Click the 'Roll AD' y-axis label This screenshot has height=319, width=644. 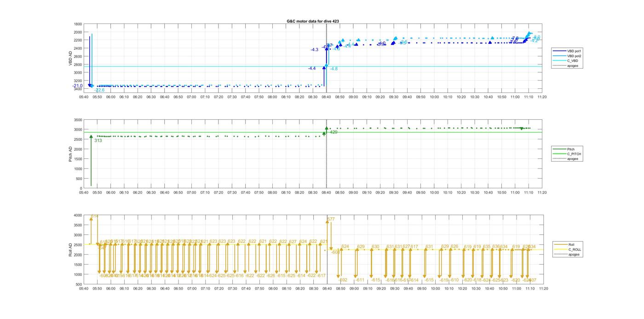coord(71,249)
